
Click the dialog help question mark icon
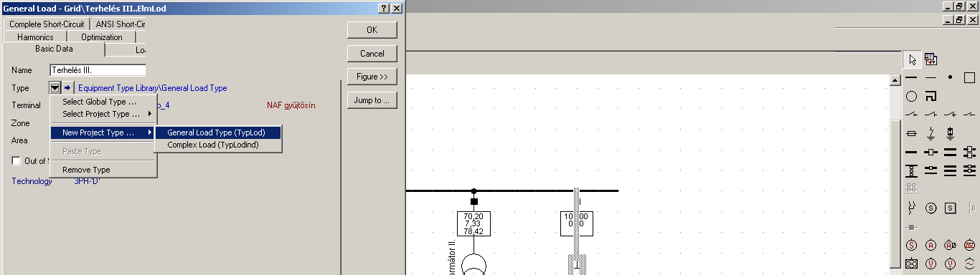384,7
